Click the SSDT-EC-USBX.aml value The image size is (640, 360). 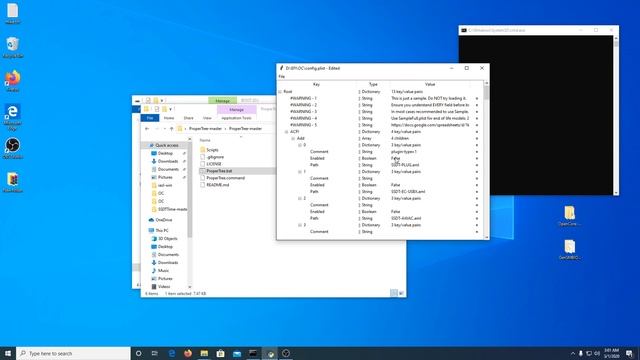408,192
